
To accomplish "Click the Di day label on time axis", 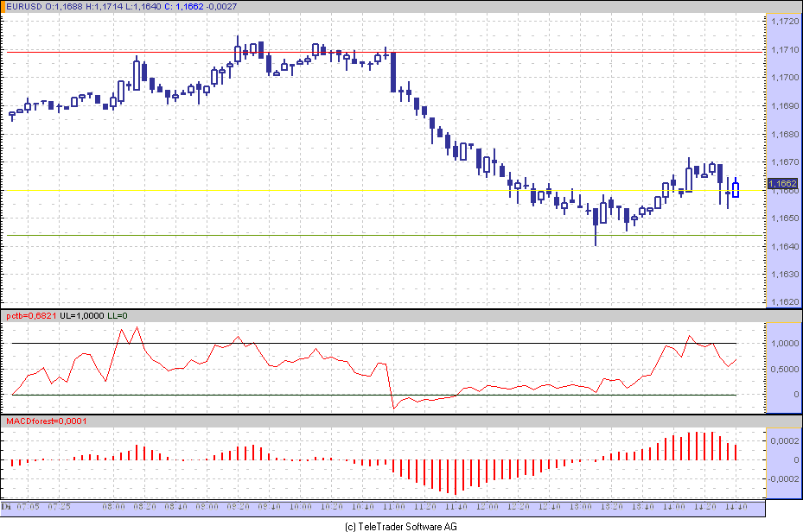I will pos(6,506).
